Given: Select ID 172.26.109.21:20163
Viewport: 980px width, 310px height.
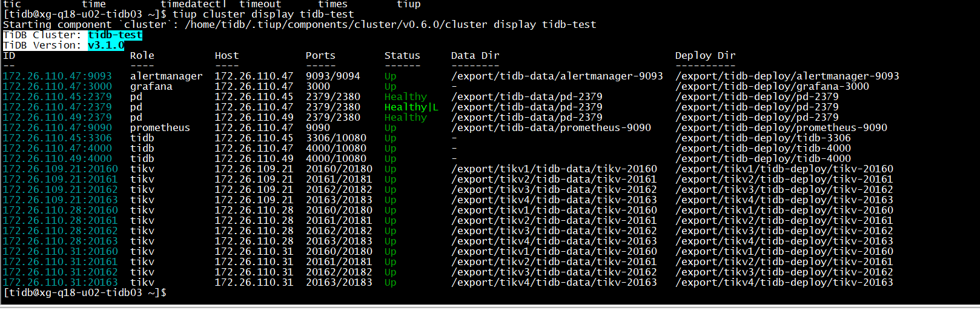Looking at the screenshot, I should click(61, 200).
